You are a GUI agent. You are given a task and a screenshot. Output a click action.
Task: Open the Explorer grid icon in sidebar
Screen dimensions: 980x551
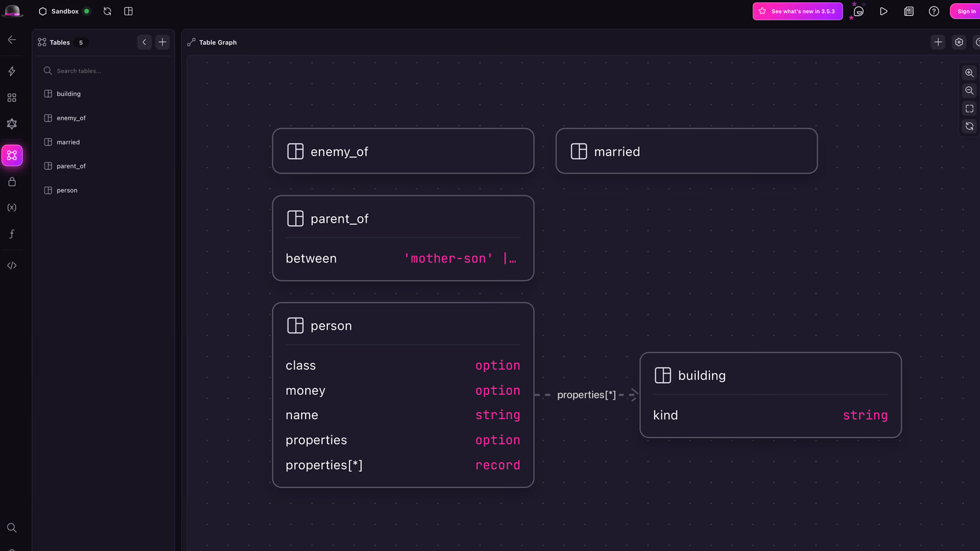coord(12,97)
